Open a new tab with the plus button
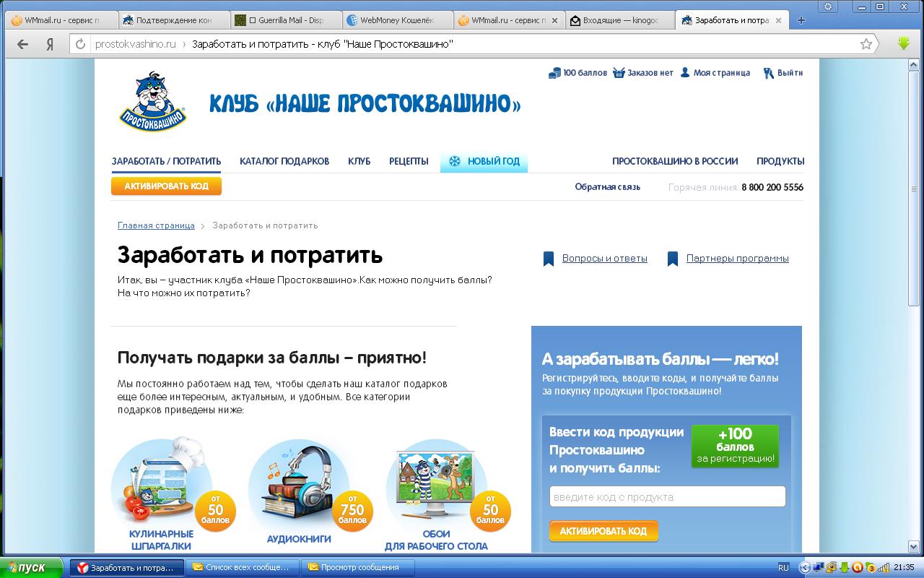This screenshot has width=924, height=578. pyautogui.click(x=801, y=20)
